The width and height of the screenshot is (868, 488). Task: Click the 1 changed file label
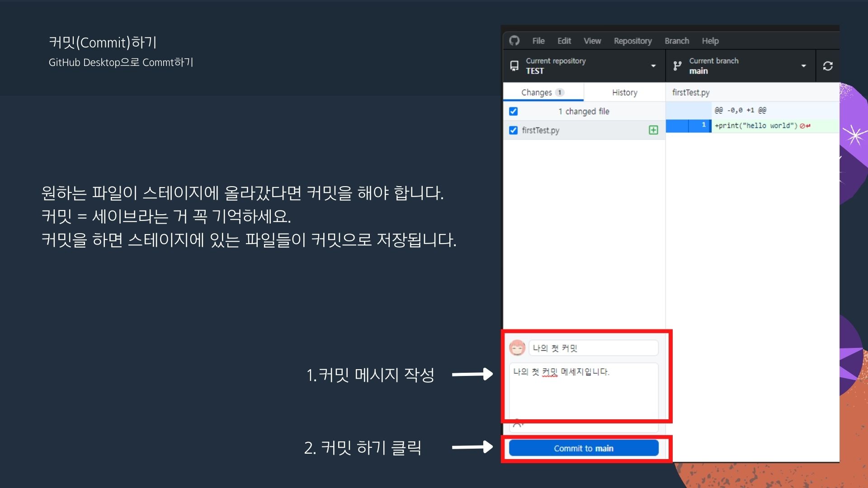point(584,111)
